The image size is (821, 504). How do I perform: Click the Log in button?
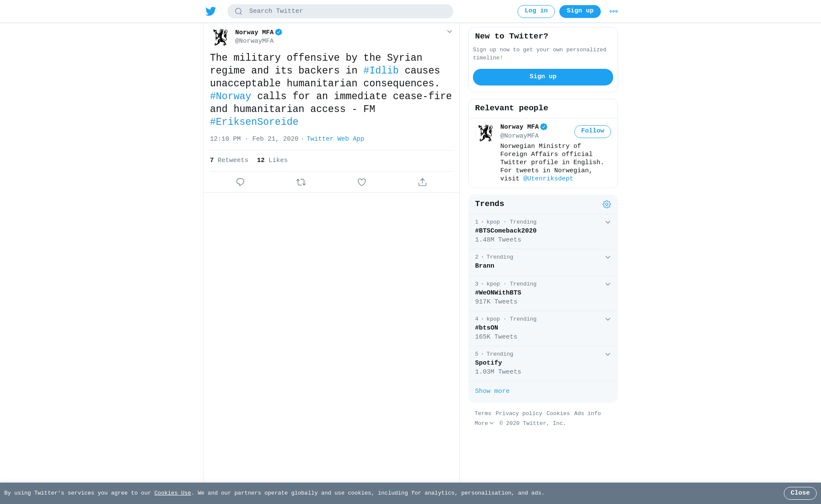click(x=536, y=12)
